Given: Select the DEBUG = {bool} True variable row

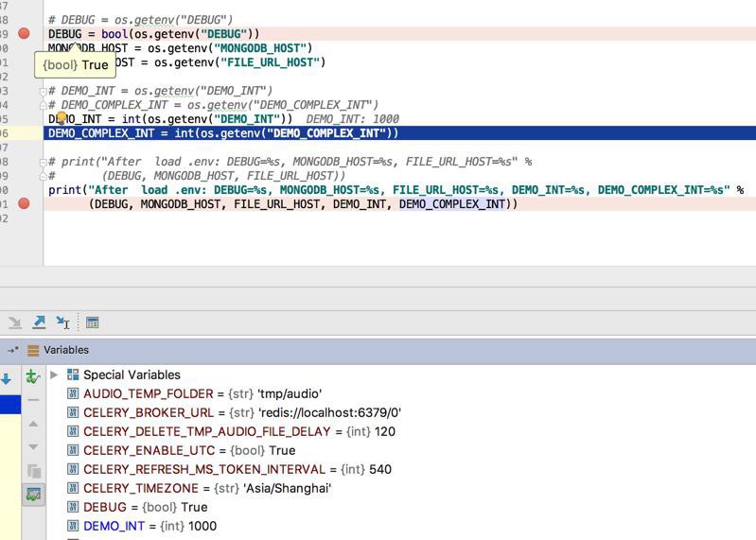Looking at the screenshot, I should pos(137,507).
